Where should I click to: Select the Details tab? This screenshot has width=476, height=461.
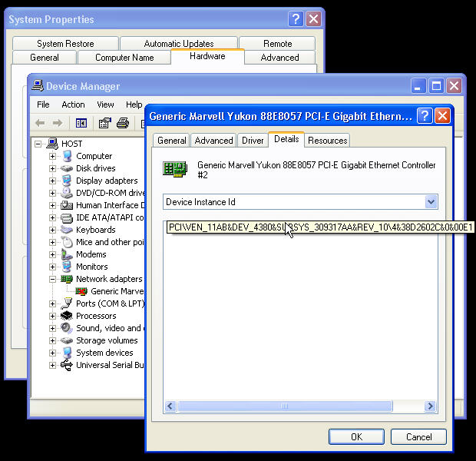pos(286,139)
